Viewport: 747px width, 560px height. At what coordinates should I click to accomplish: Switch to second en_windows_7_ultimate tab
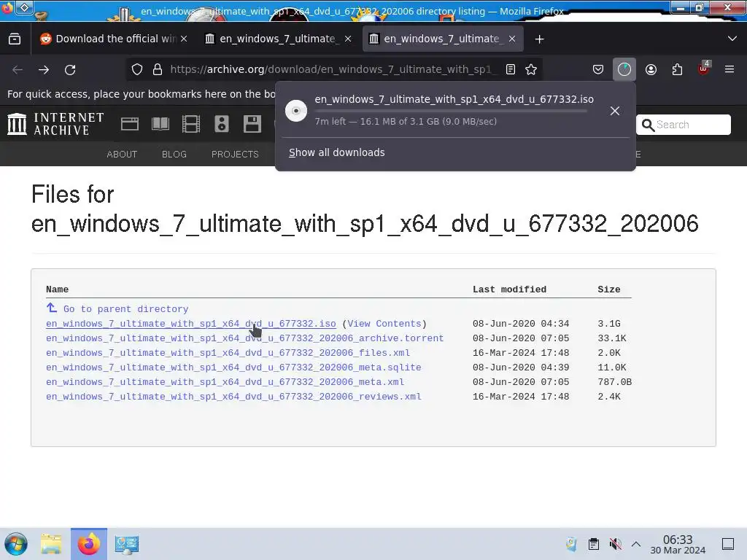277,39
